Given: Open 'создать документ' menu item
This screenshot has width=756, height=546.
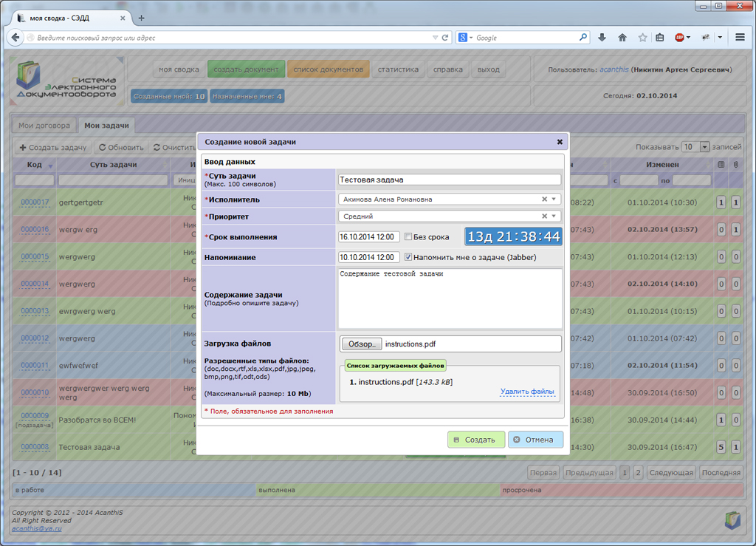Looking at the screenshot, I should 246,69.
